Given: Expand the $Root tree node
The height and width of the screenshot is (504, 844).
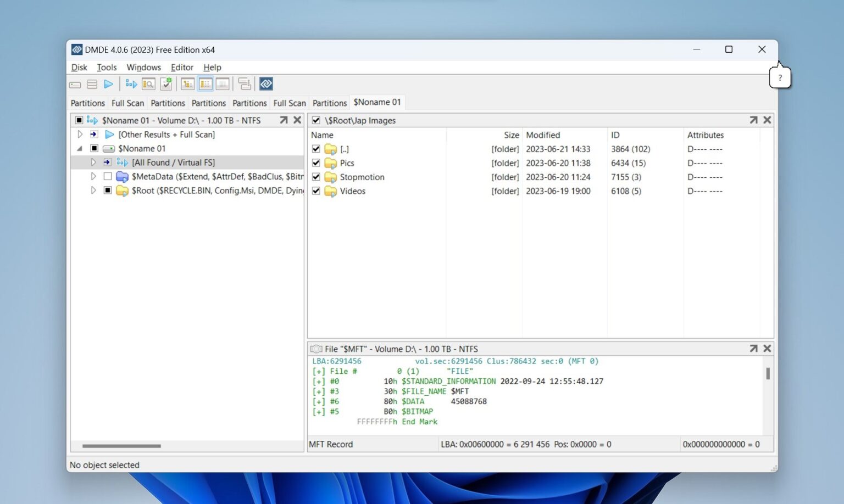Looking at the screenshot, I should coord(93,191).
